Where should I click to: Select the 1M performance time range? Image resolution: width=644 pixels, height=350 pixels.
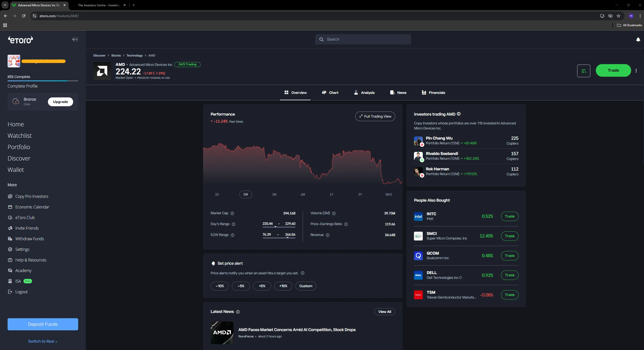click(x=274, y=194)
